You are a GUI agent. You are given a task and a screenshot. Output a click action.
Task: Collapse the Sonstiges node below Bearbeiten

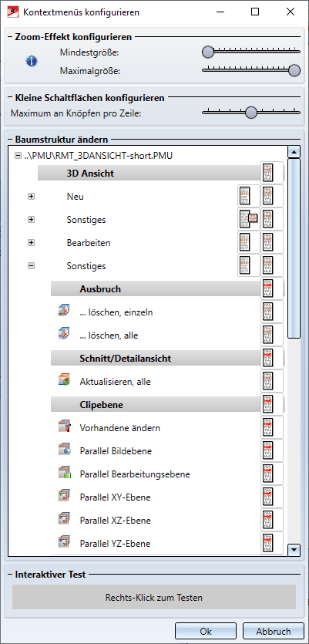[31, 266]
